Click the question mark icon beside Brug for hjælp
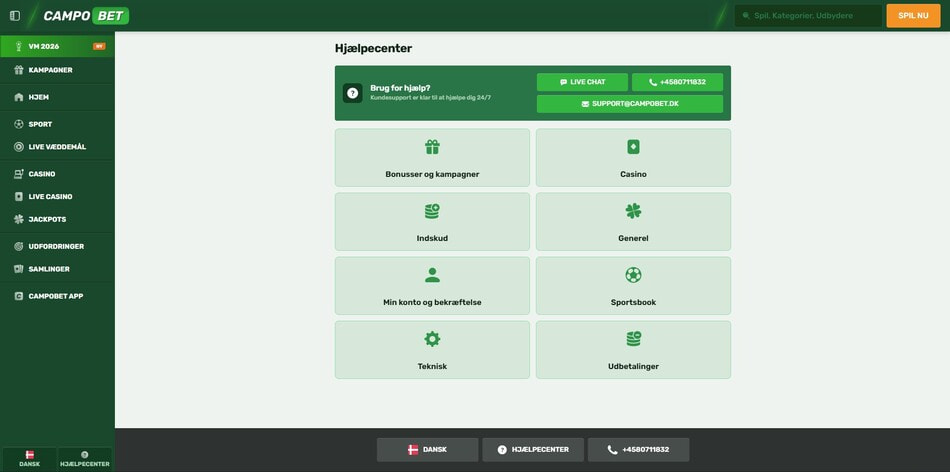This screenshot has height=472, width=950. point(353,93)
